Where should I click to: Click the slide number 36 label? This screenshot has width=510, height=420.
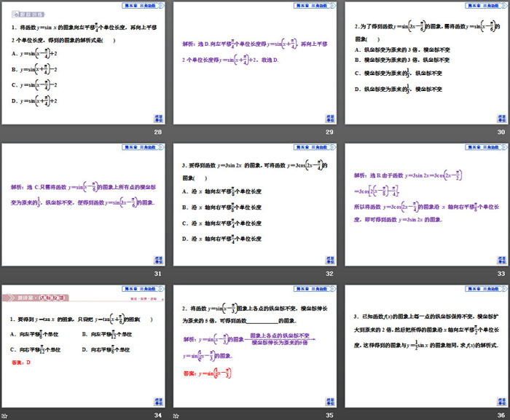[x=501, y=415]
